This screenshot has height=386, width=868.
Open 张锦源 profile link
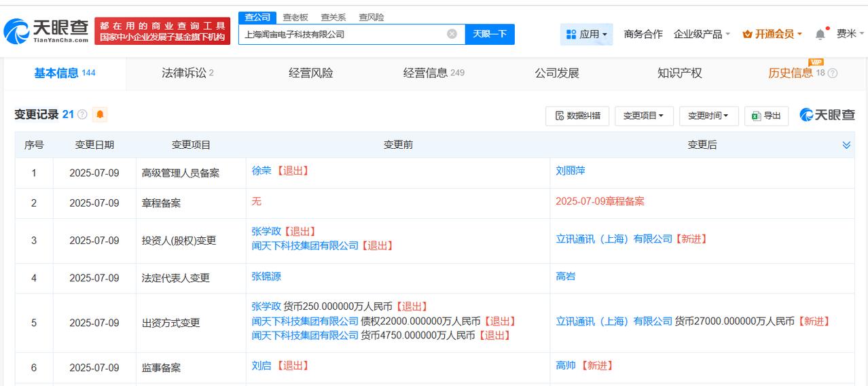[x=266, y=276]
